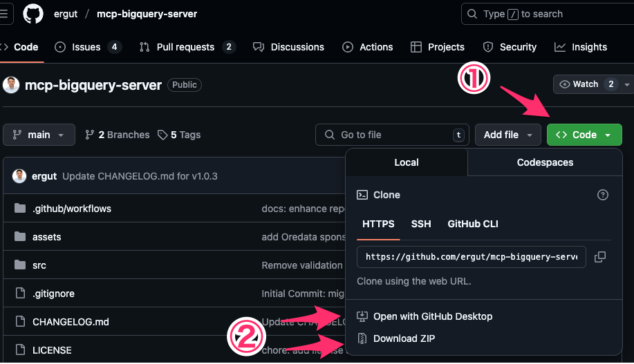Viewport: 634px width, 364px height.
Task: Click commit message 'Remove validation'
Action: (302, 265)
